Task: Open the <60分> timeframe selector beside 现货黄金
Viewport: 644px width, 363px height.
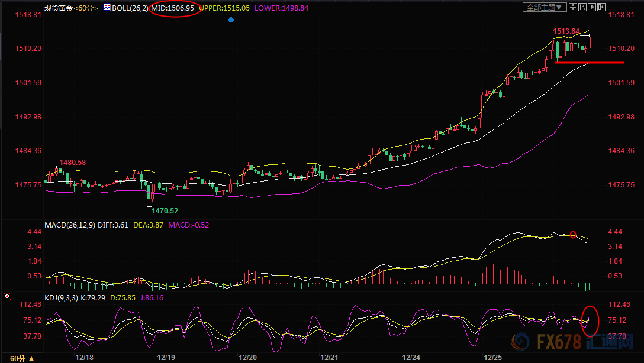Action: [86, 8]
